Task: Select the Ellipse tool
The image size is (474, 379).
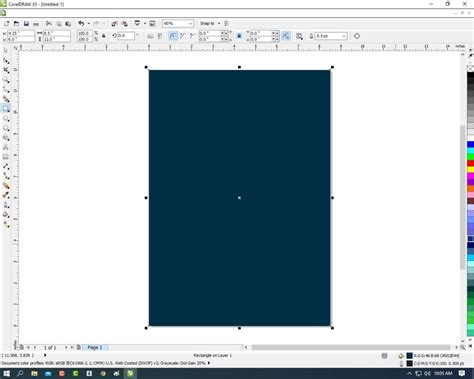Action: 6,118
